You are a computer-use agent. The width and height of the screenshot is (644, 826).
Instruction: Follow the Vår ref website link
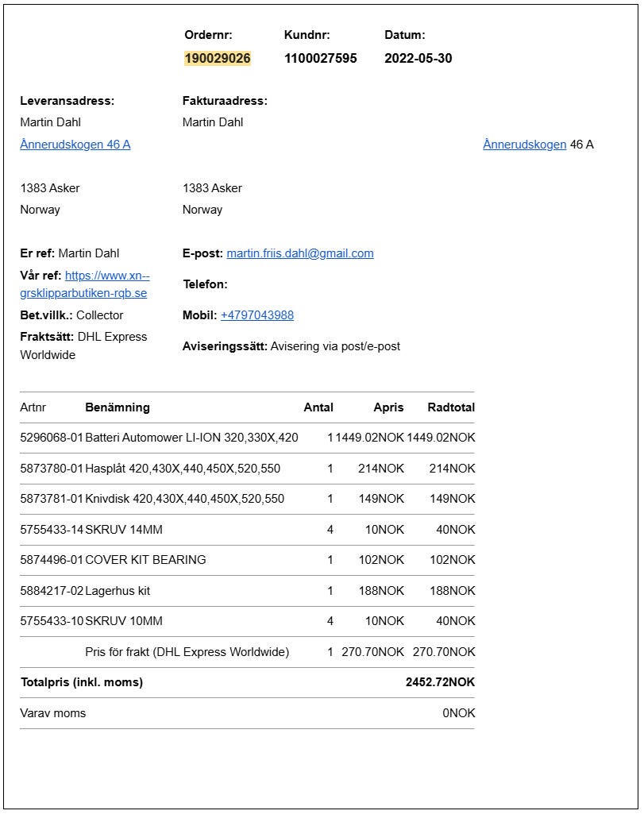click(x=85, y=284)
